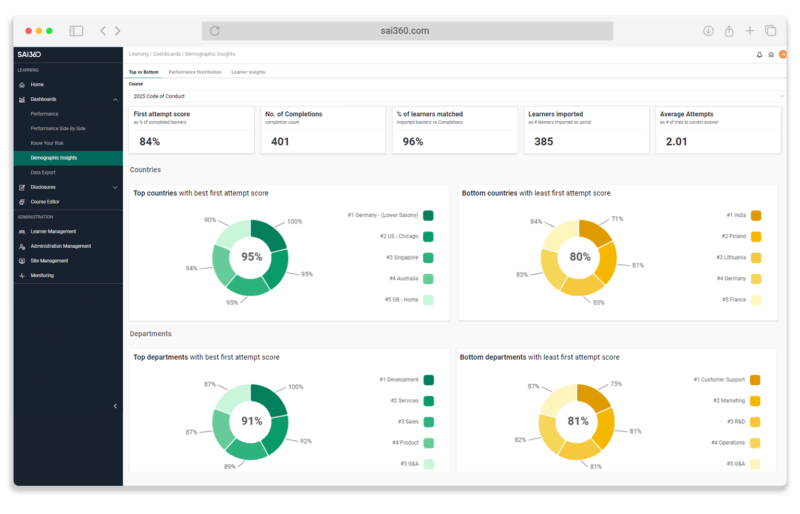Screen dimensions: 800x514
Task: Open Performance Side By Side dashboard
Action: click(58, 128)
